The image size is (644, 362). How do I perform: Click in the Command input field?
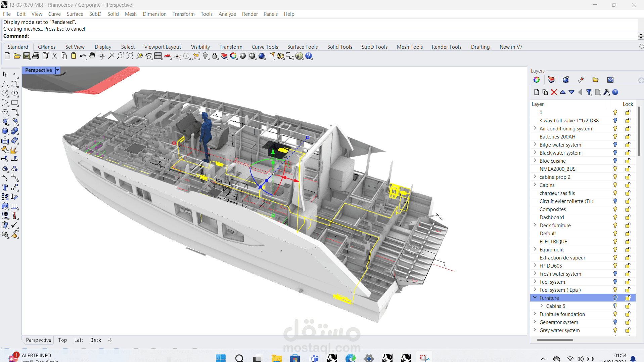tap(332, 36)
